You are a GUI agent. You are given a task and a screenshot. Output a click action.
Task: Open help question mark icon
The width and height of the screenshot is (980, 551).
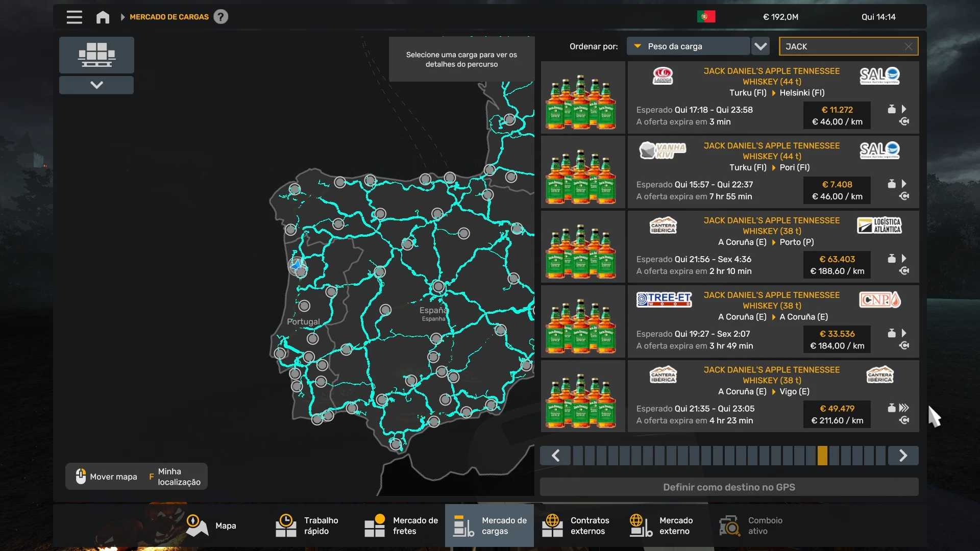[x=220, y=17]
